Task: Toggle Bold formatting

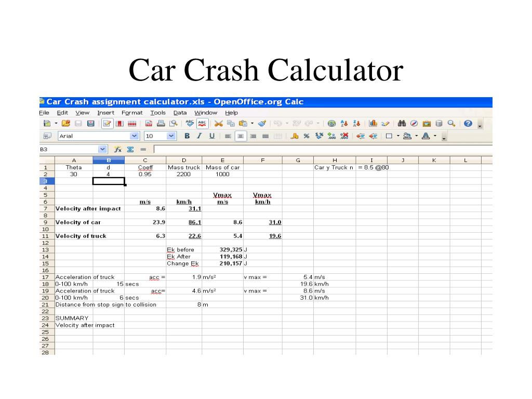Action: coord(187,136)
